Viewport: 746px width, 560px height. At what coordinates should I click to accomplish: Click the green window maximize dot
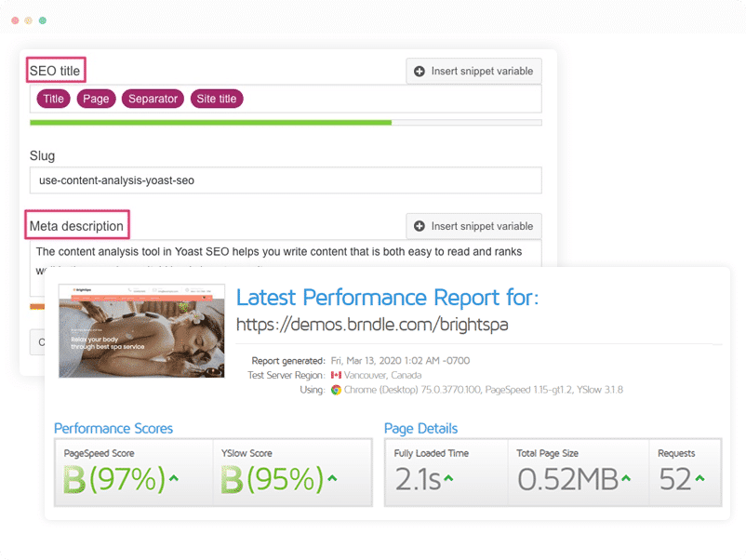click(43, 20)
